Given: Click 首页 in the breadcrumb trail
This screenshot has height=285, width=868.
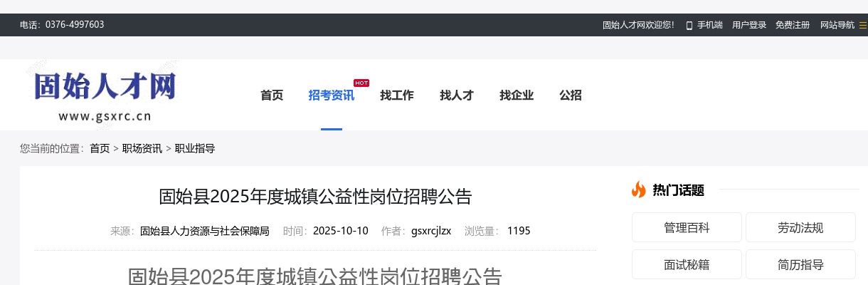Looking at the screenshot, I should click(x=100, y=148).
